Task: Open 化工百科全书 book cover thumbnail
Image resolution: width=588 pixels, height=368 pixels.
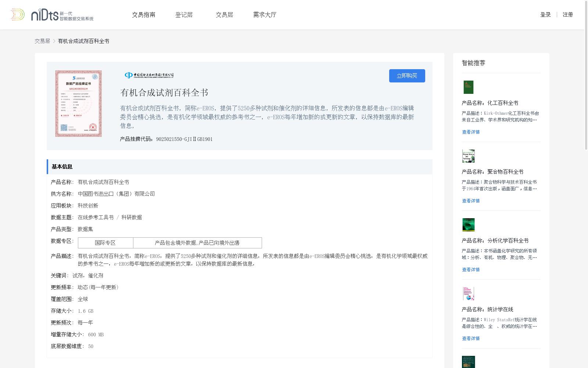Action: point(469,87)
